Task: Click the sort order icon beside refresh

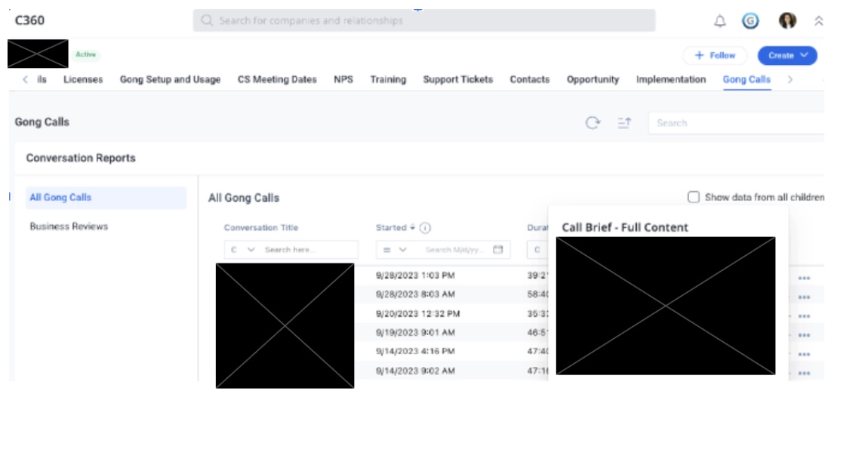Action: [624, 122]
